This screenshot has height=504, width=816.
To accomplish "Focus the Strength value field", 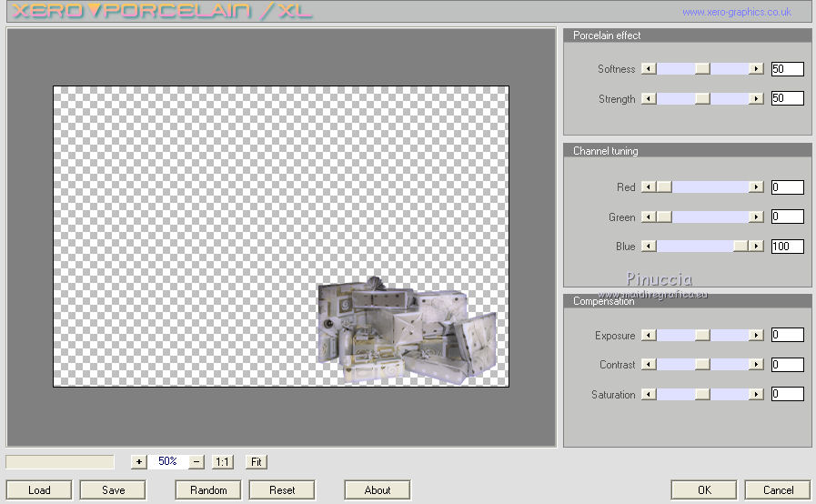I will click(788, 98).
